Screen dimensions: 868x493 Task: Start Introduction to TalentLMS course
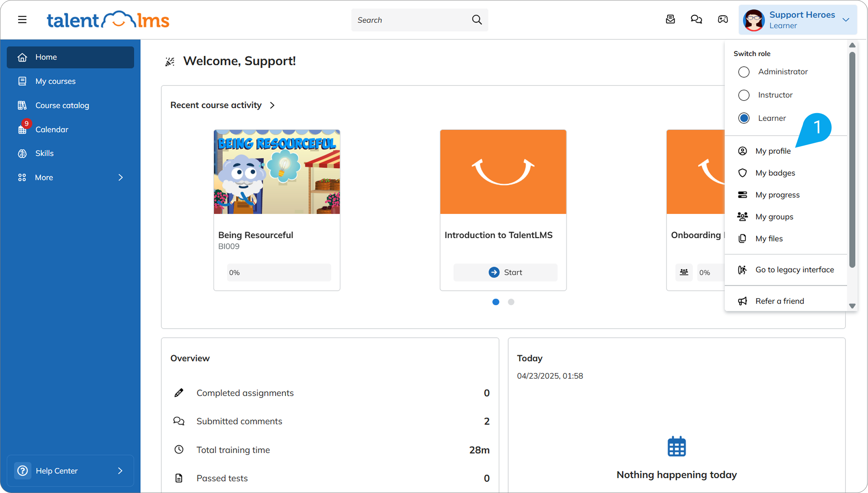tap(505, 272)
